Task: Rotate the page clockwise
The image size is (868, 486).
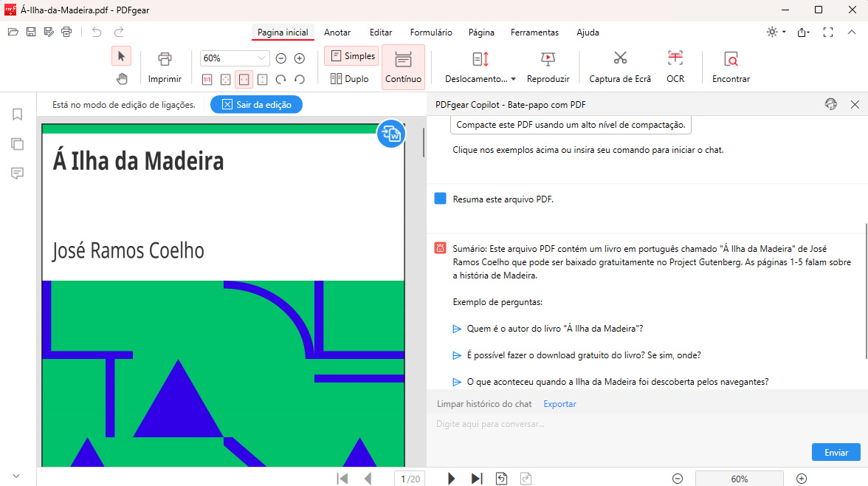Action: click(x=280, y=80)
